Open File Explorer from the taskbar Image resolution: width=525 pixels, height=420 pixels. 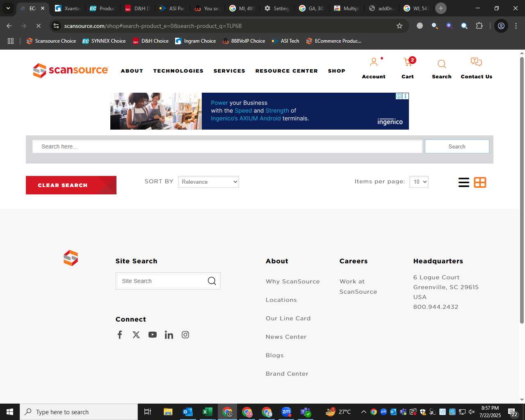[x=168, y=412]
